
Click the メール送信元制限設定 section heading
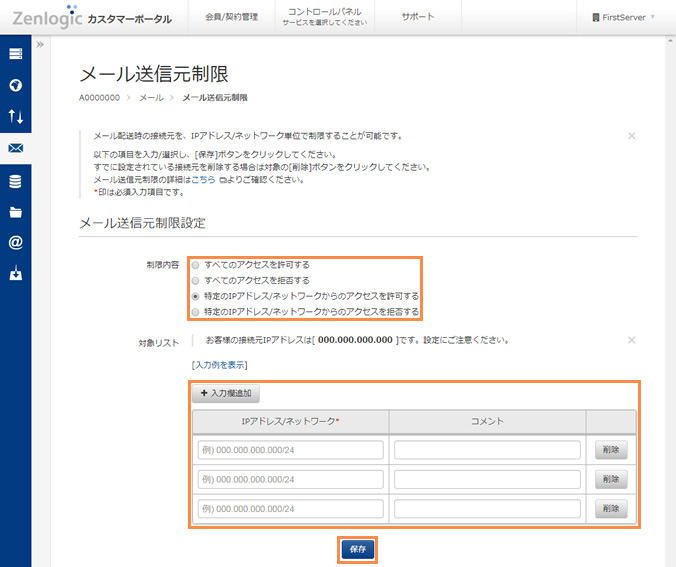143,223
